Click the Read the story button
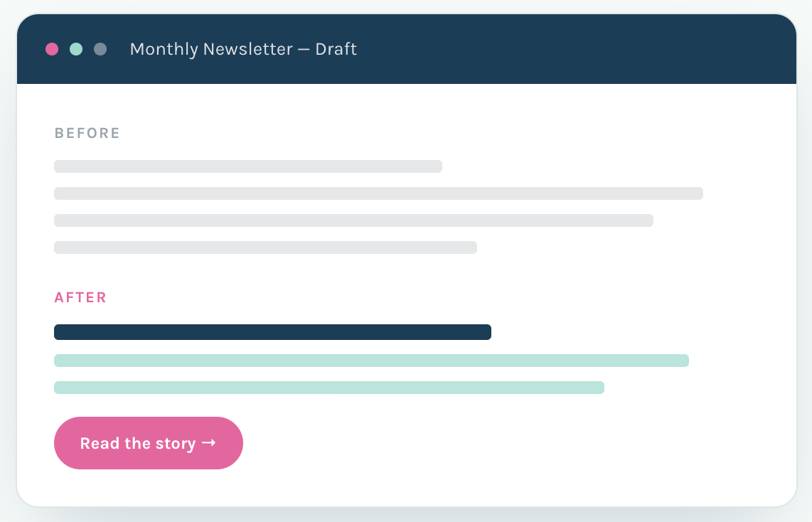 pos(149,443)
